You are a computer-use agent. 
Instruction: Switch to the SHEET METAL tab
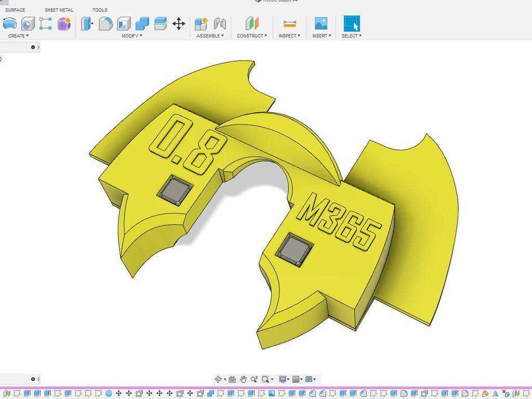[x=59, y=10]
